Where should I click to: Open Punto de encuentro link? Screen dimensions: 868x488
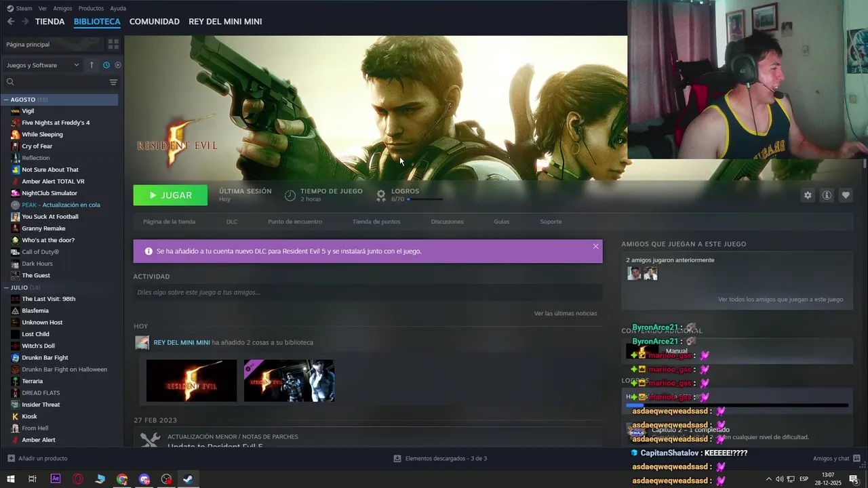(x=295, y=222)
